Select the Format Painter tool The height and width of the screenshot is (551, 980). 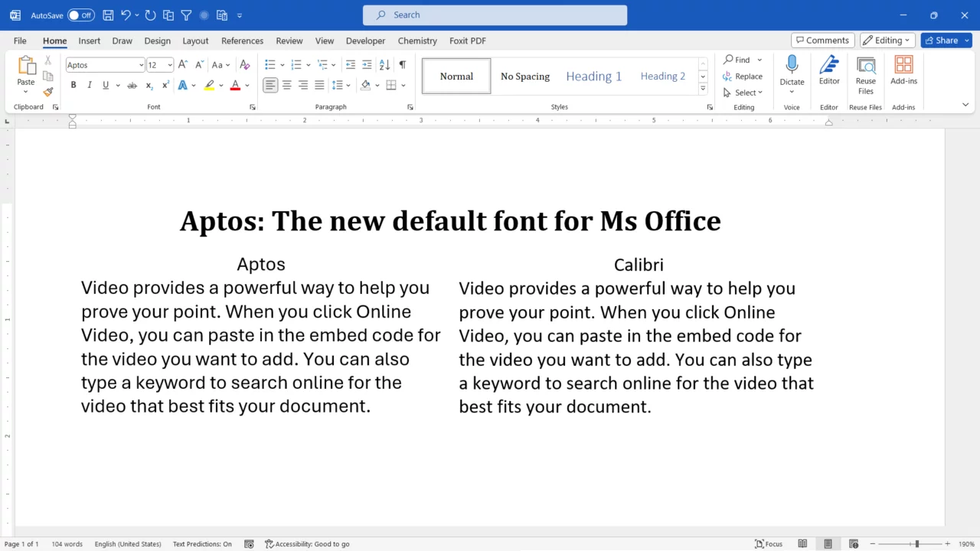click(x=47, y=91)
